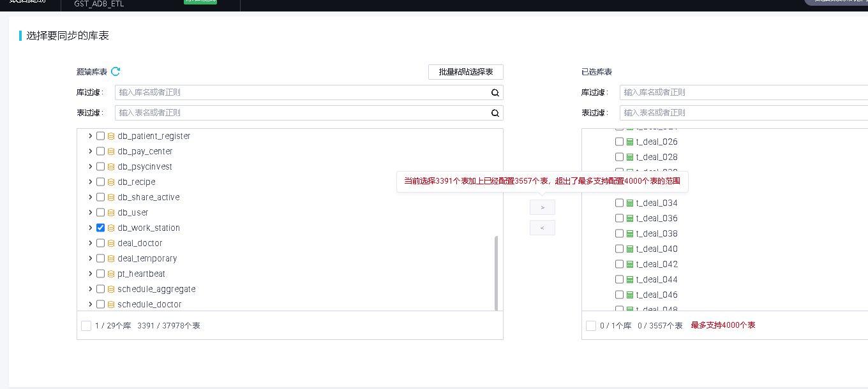Screen dimensions: 868x389
Task: Expand the schedule_aggregate node
Action: click(x=90, y=289)
